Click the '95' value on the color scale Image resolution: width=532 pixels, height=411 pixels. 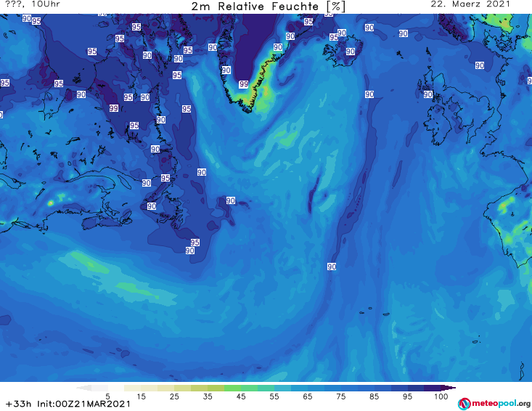point(407,396)
